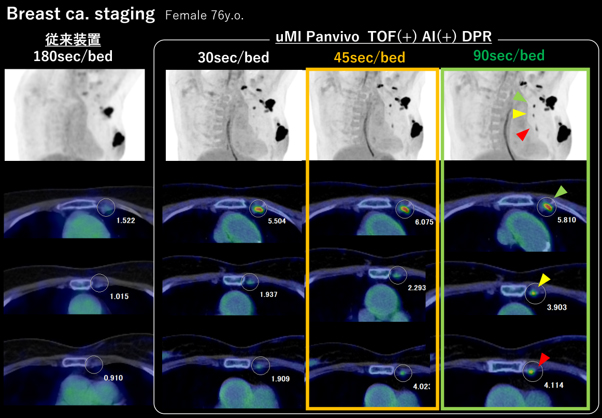Viewport: 602px width, 418px height.
Task: Click the Breast ca. staging title
Action: 81,14
